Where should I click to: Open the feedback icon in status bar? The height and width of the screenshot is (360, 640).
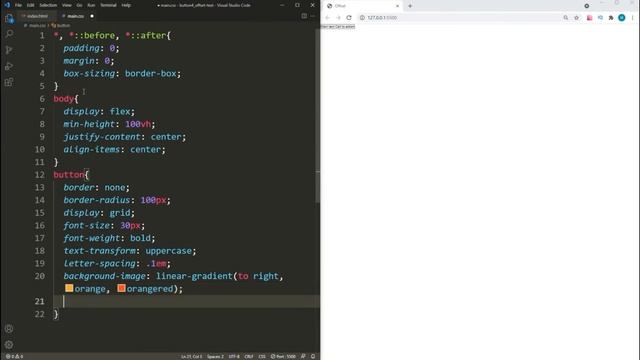(x=303, y=356)
